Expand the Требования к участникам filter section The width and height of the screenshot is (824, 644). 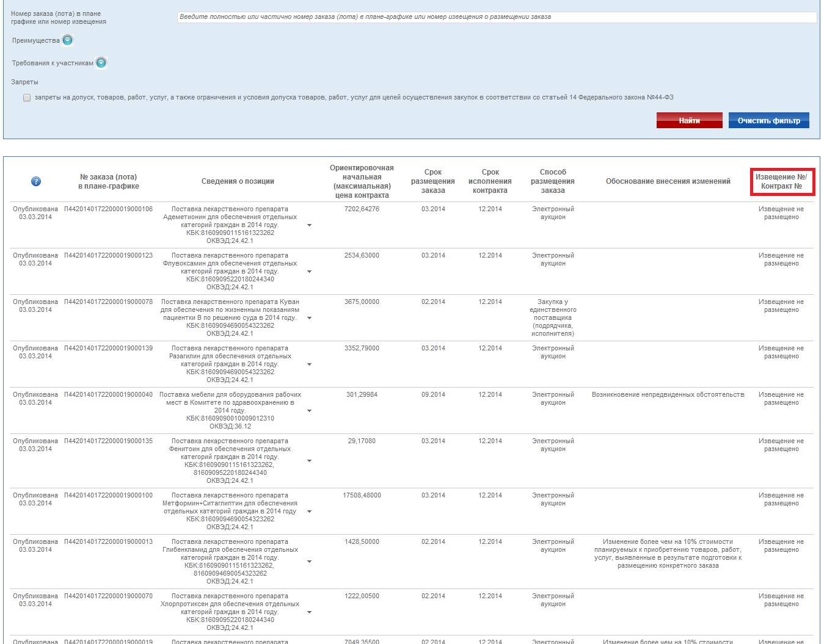click(x=101, y=63)
